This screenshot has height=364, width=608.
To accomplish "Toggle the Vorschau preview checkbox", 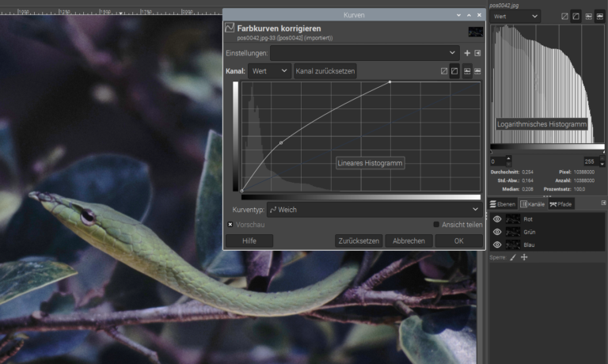I will [230, 225].
